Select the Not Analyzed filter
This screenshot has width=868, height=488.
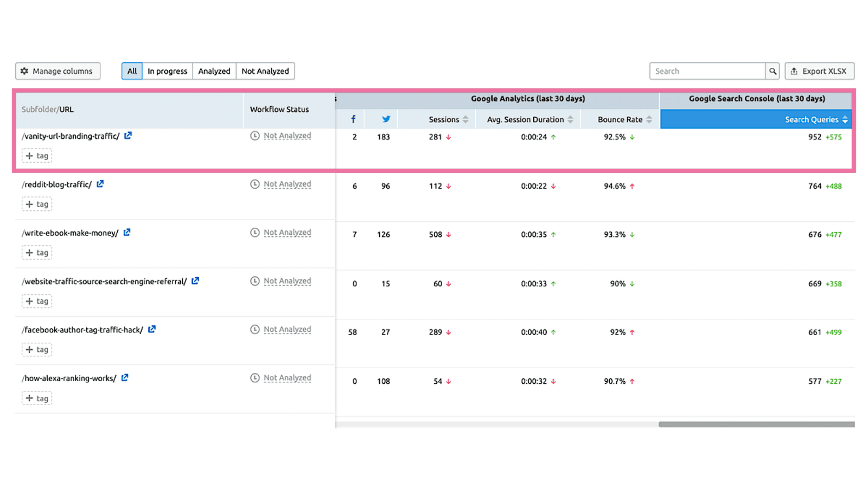(x=265, y=70)
